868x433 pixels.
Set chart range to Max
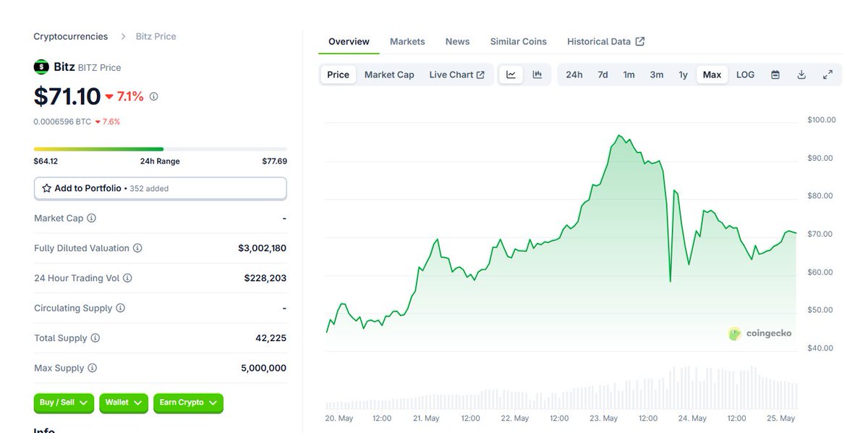click(x=712, y=75)
